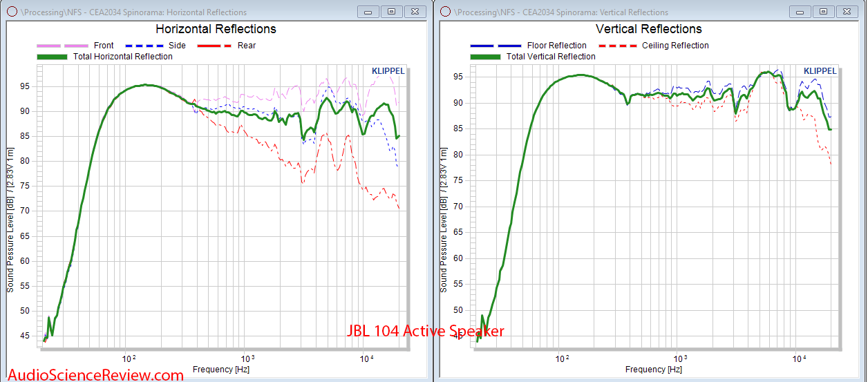Close the Horizontal Reflections window
This screenshot has width=868, height=382.
(x=414, y=12)
